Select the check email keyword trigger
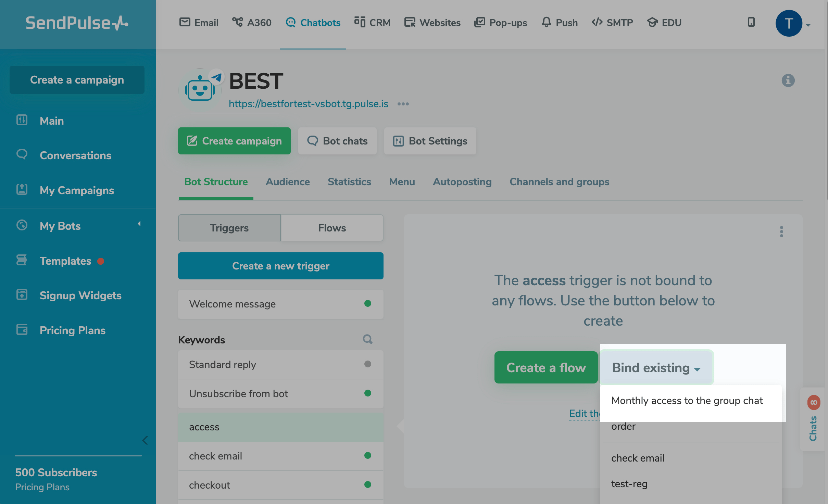The width and height of the screenshot is (828, 504). [215, 456]
